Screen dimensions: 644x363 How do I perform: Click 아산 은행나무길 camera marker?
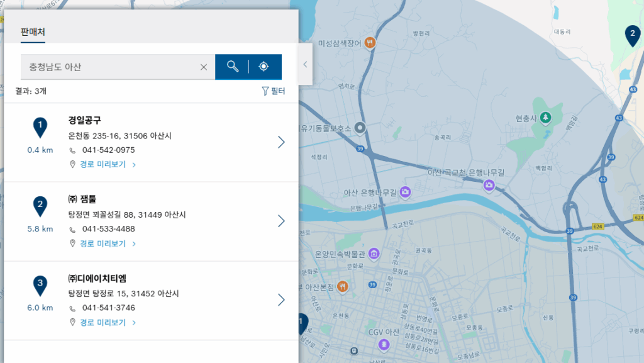coord(405,192)
